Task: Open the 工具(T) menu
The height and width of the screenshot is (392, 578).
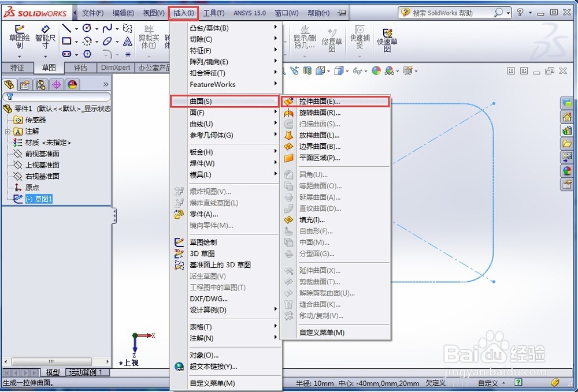Action: click(214, 13)
